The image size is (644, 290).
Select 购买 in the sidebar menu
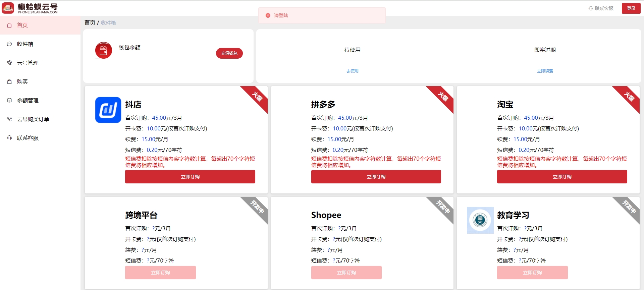(x=40, y=81)
